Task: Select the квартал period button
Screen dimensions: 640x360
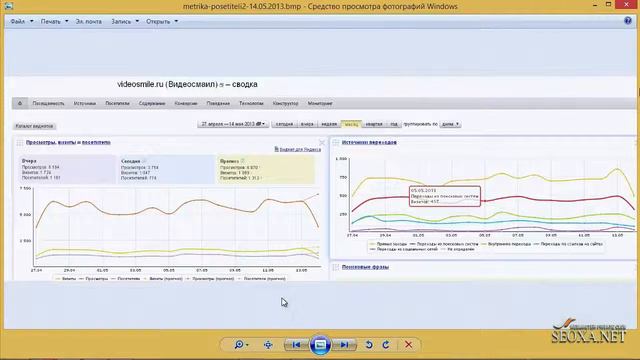Action: pyautogui.click(x=374, y=124)
